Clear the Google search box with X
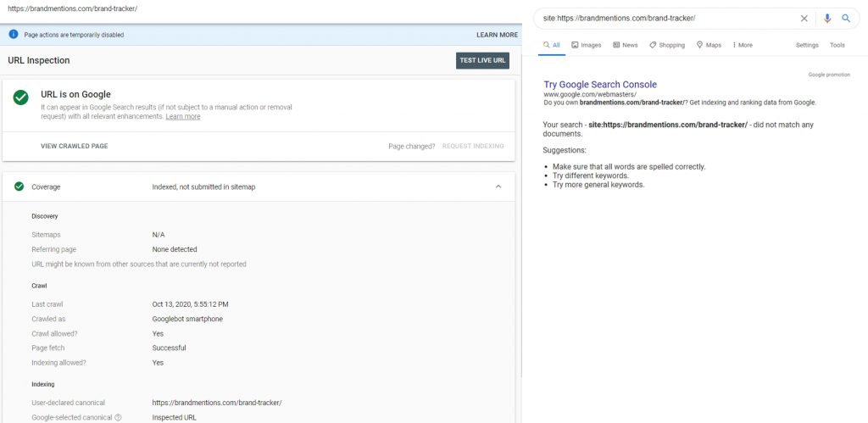The image size is (868, 423). click(804, 19)
